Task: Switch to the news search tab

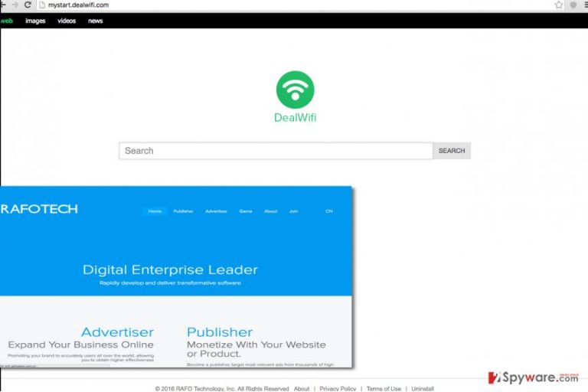Action: click(x=95, y=21)
